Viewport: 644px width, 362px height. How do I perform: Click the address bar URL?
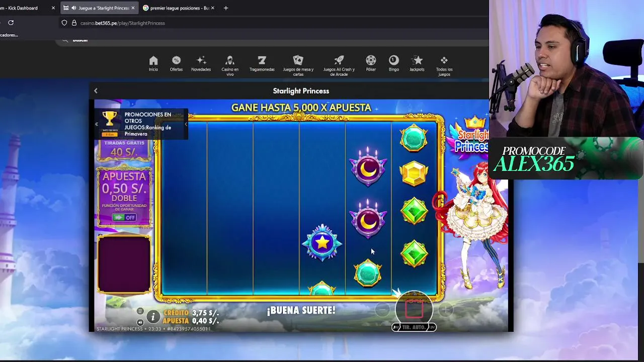[122, 23]
